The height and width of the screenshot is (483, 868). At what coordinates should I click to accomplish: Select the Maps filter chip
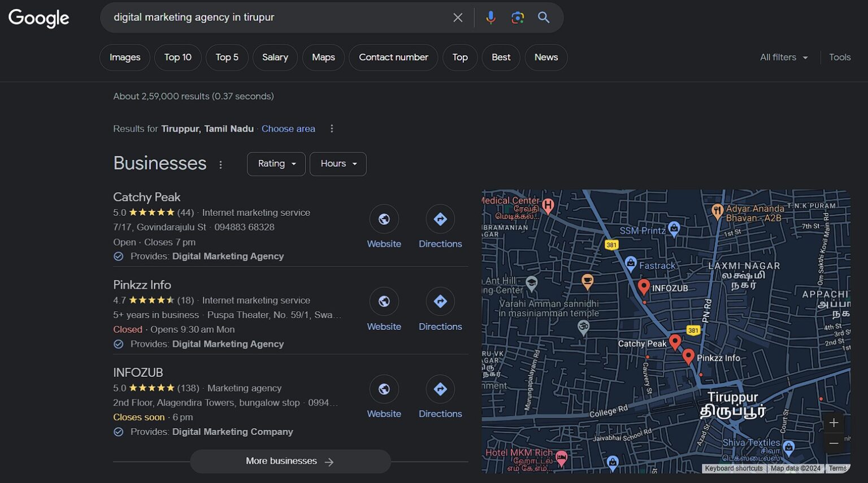323,58
